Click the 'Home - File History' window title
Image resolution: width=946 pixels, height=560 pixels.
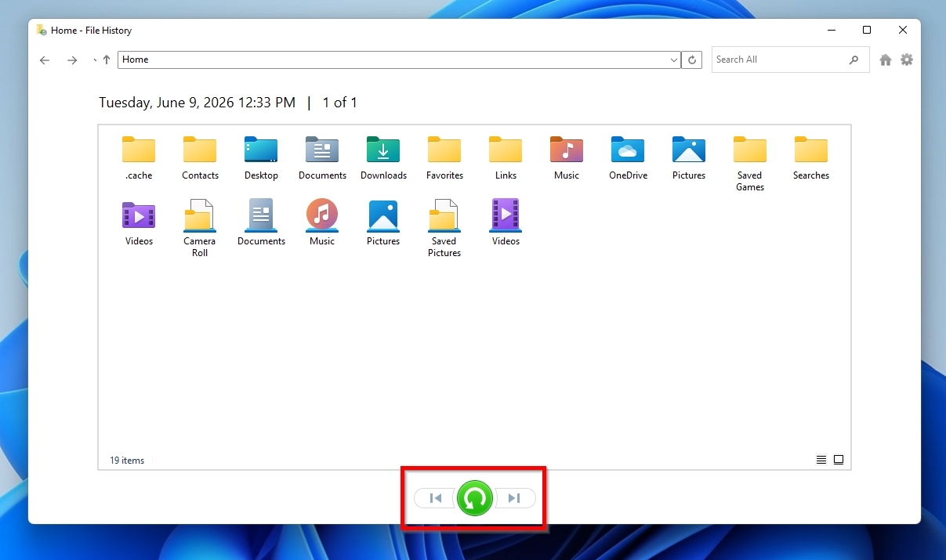(x=92, y=31)
